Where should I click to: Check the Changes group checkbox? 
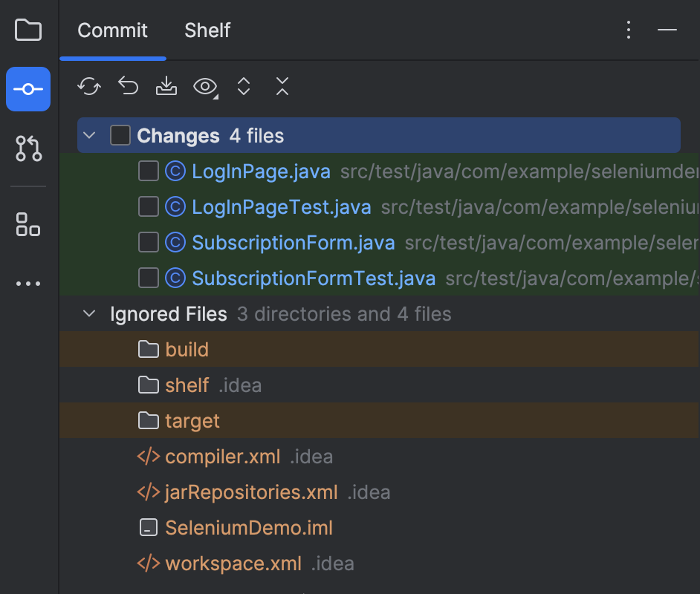[119, 135]
